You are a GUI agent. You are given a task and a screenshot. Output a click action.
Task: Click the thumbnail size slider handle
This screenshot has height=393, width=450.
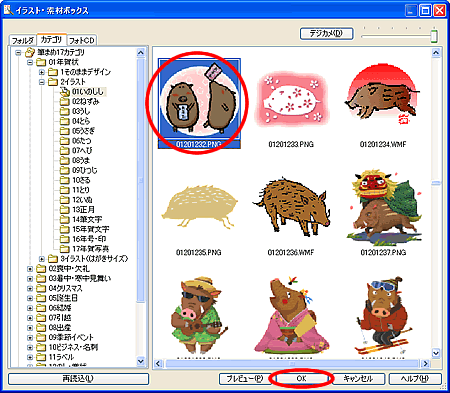pyautogui.click(x=434, y=36)
